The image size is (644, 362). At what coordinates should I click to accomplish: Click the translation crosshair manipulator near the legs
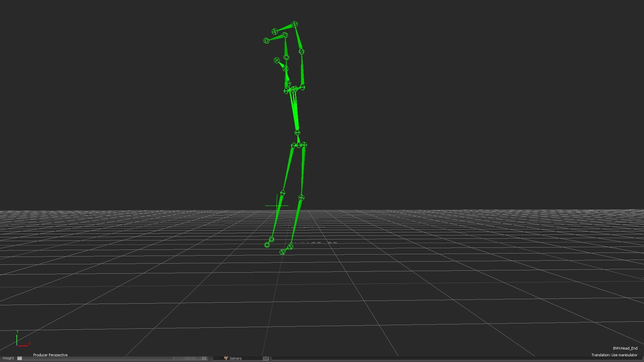(x=277, y=205)
